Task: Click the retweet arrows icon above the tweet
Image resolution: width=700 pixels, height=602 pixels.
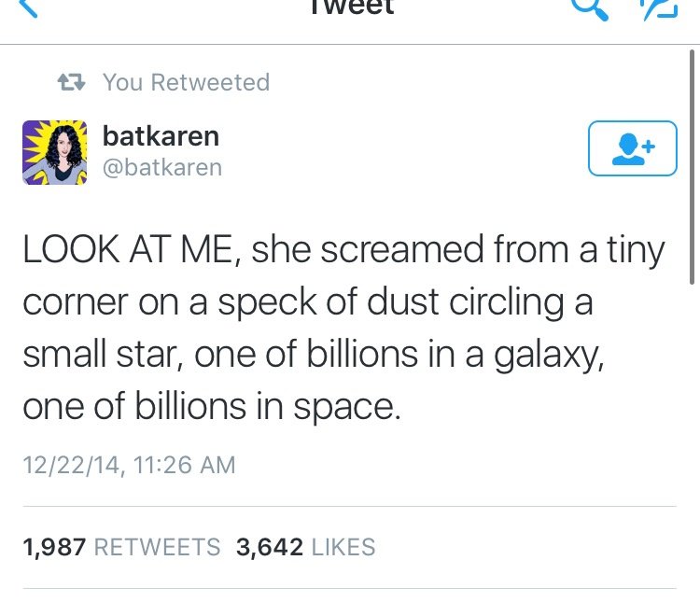Action: (x=72, y=82)
